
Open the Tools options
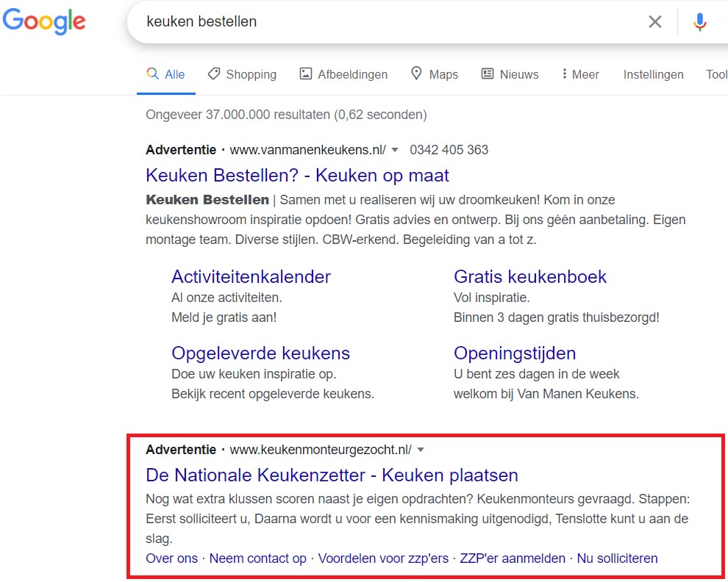click(x=717, y=73)
